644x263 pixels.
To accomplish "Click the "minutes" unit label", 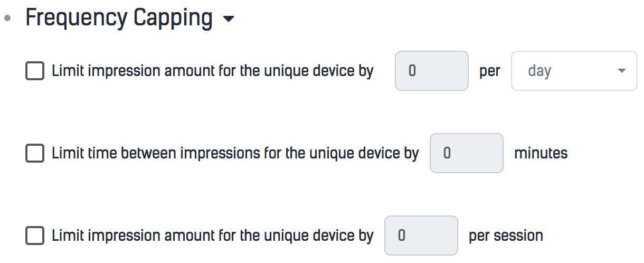I will click(541, 154).
